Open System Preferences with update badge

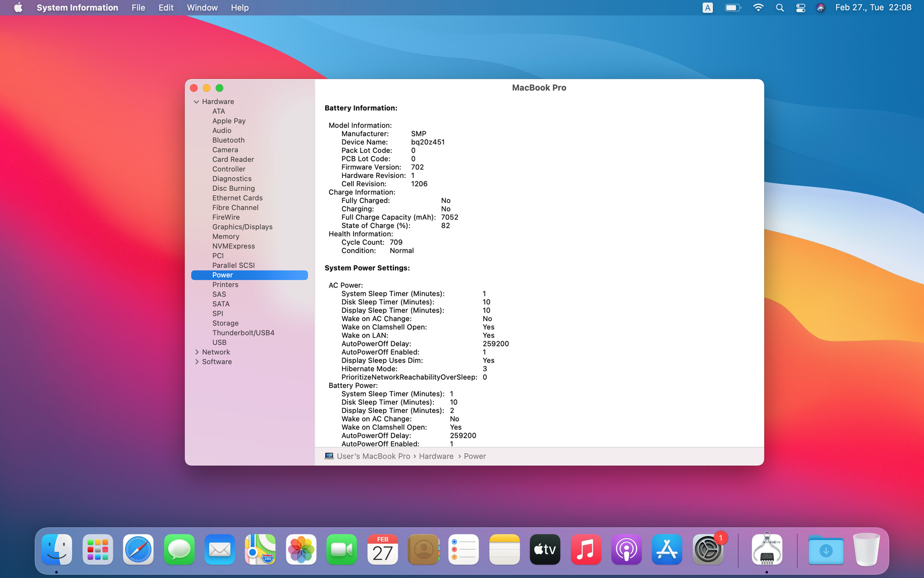pyautogui.click(x=708, y=549)
